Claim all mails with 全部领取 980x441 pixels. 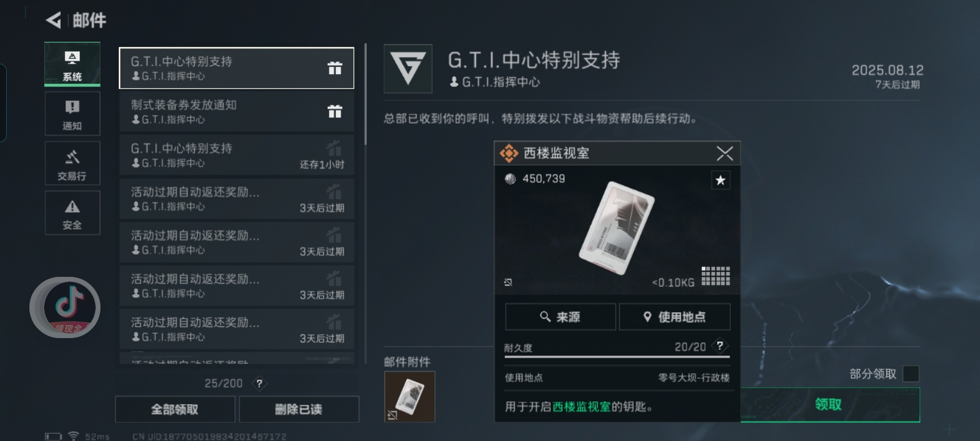point(175,409)
